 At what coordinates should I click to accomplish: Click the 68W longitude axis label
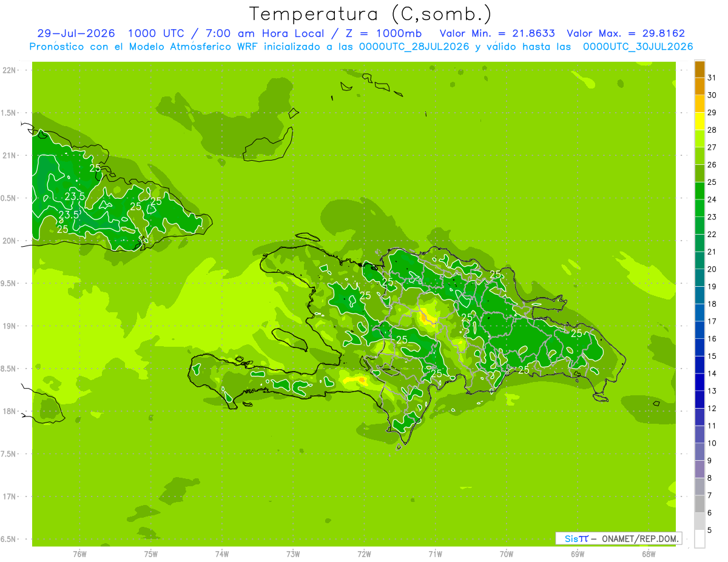point(649,554)
